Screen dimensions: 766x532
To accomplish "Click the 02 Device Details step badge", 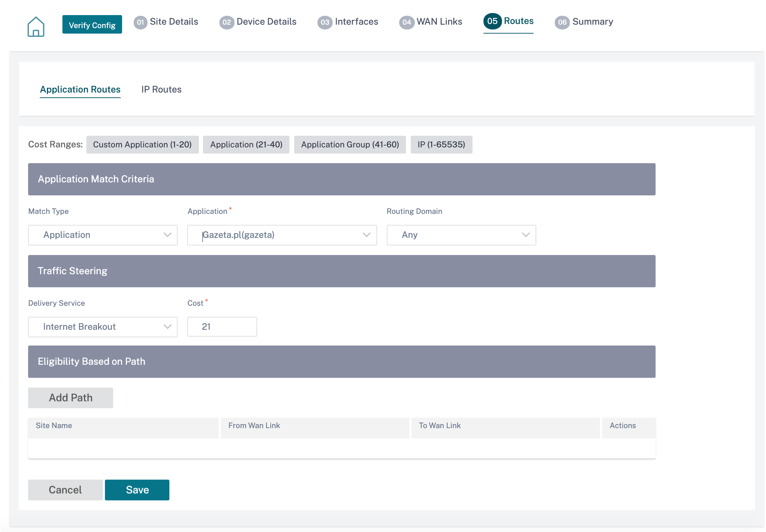I will 227,22.
